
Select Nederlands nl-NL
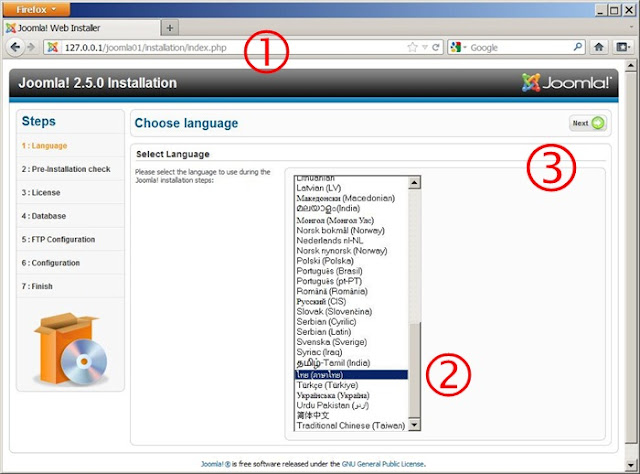(x=351, y=240)
